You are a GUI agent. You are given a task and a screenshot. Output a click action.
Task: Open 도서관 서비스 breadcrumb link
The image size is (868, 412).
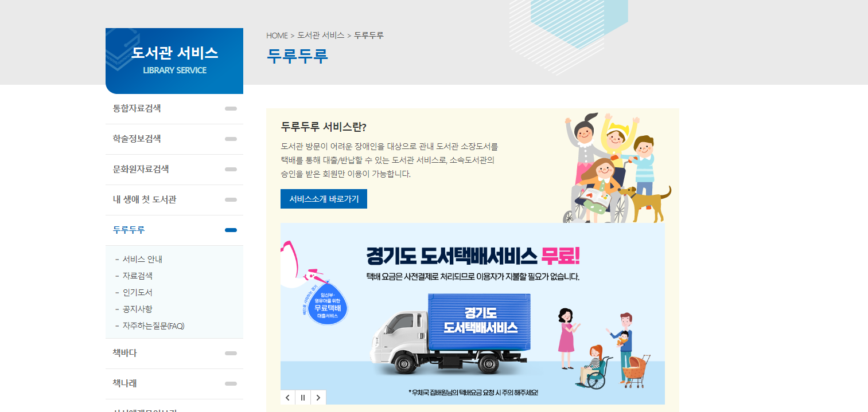coord(321,36)
